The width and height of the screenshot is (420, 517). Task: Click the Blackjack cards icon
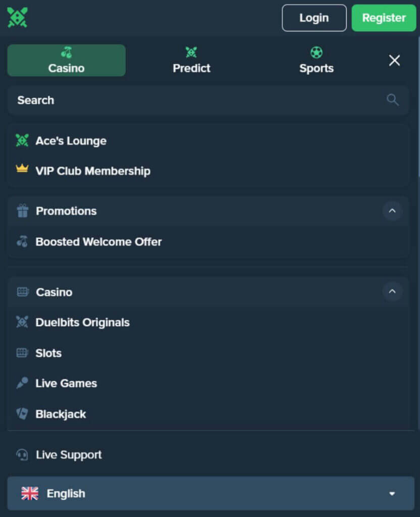coord(22,413)
